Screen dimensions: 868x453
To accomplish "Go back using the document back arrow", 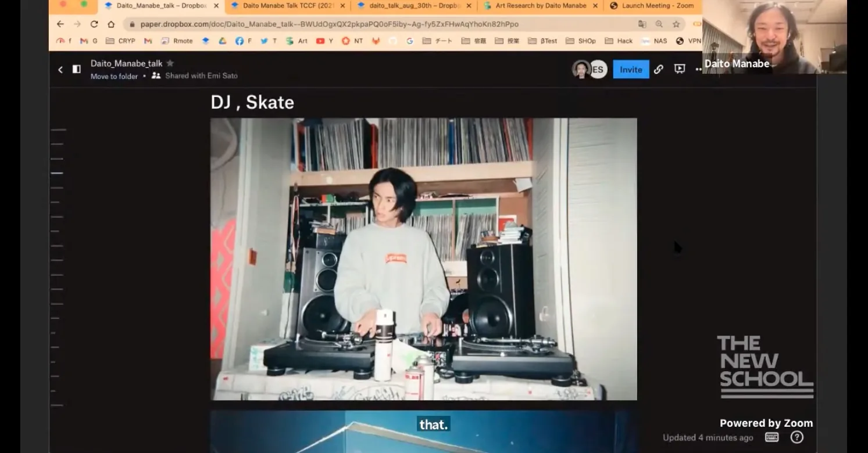I will coord(60,70).
